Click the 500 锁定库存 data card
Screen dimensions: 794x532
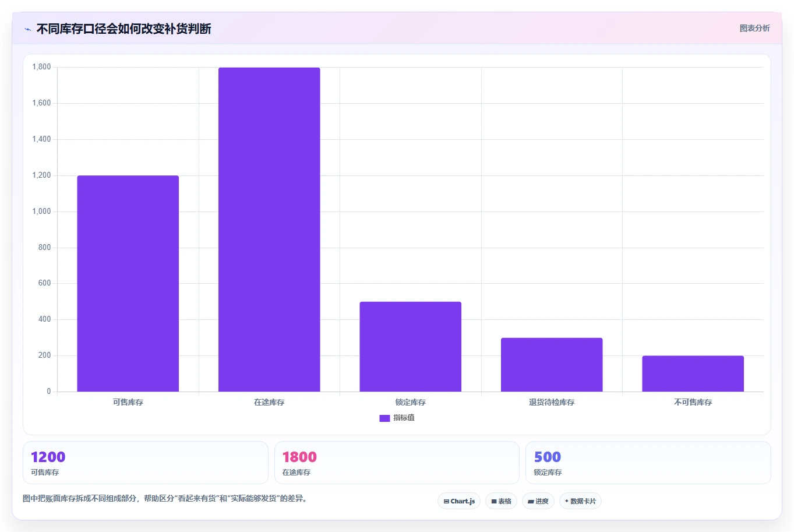tap(648, 463)
